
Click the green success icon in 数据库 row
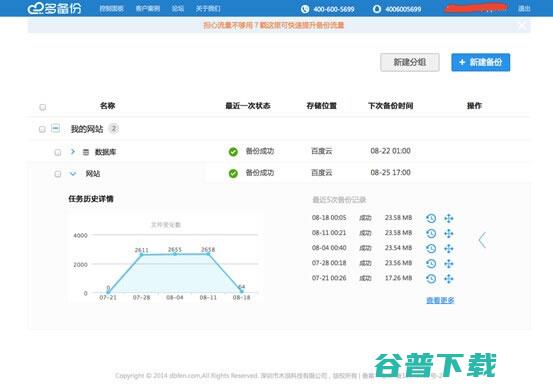pos(233,152)
